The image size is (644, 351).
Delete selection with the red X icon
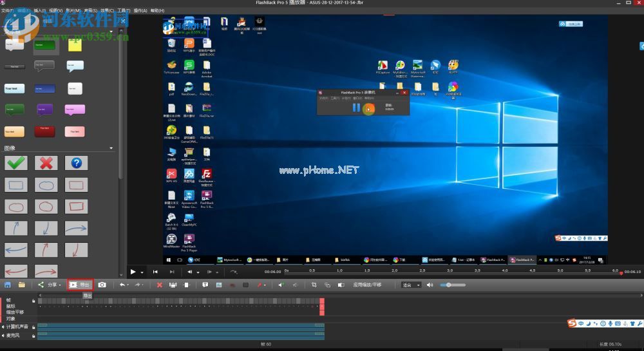coord(159,285)
